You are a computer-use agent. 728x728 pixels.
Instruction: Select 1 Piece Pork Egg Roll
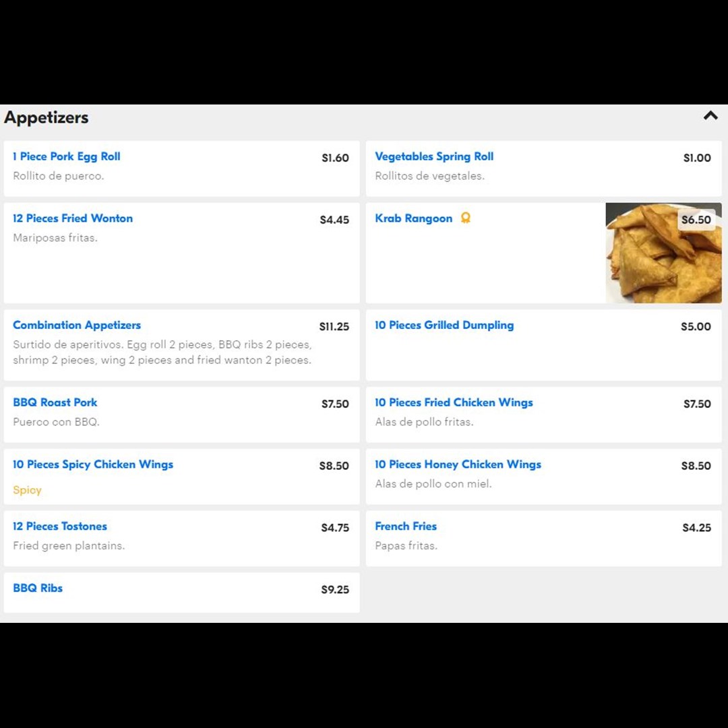[x=181, y=169]
